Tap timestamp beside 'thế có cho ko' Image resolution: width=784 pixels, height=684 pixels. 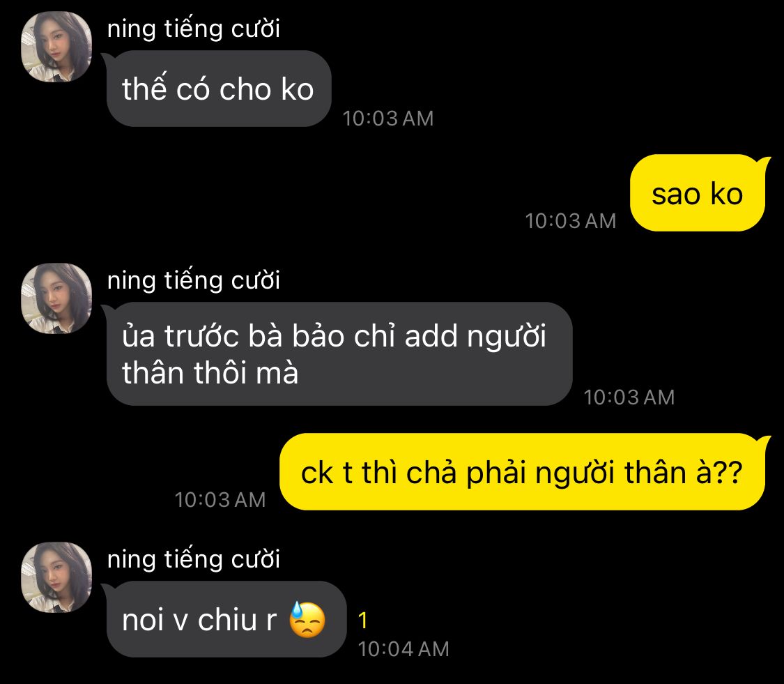[x=388, y=119]
